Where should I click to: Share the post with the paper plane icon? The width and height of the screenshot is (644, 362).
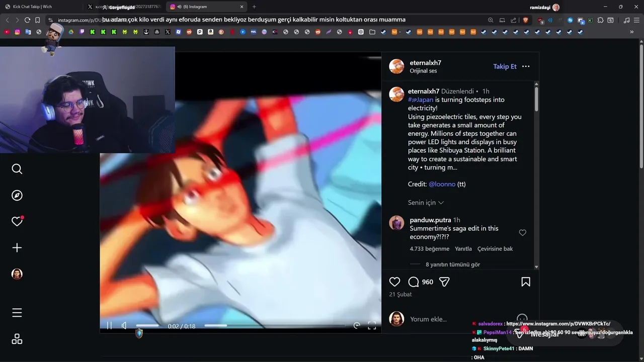click(x=444, y=282)
